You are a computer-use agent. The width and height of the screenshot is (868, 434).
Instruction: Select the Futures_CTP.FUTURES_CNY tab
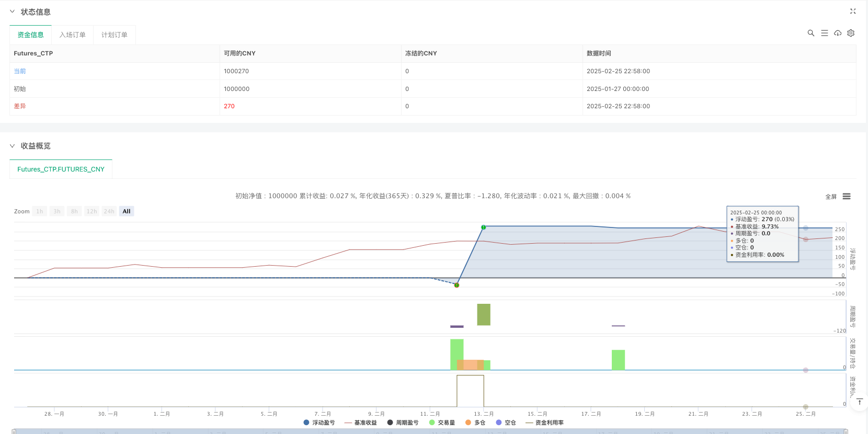[61, 169]
